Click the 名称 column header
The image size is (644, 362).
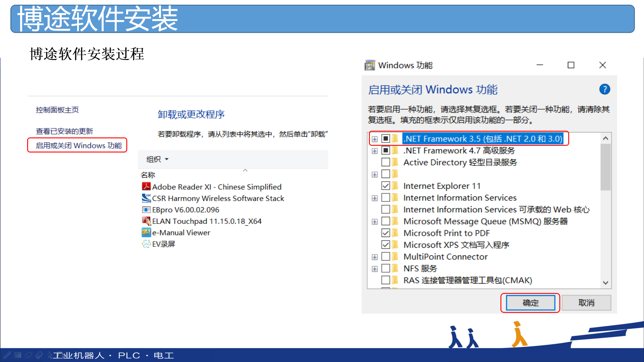[148, 175]
